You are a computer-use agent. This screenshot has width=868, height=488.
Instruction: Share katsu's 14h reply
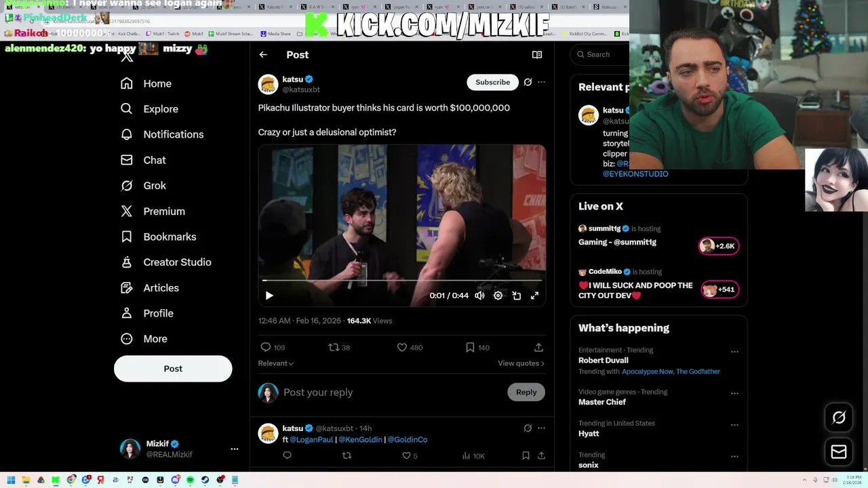pos(541,455)
